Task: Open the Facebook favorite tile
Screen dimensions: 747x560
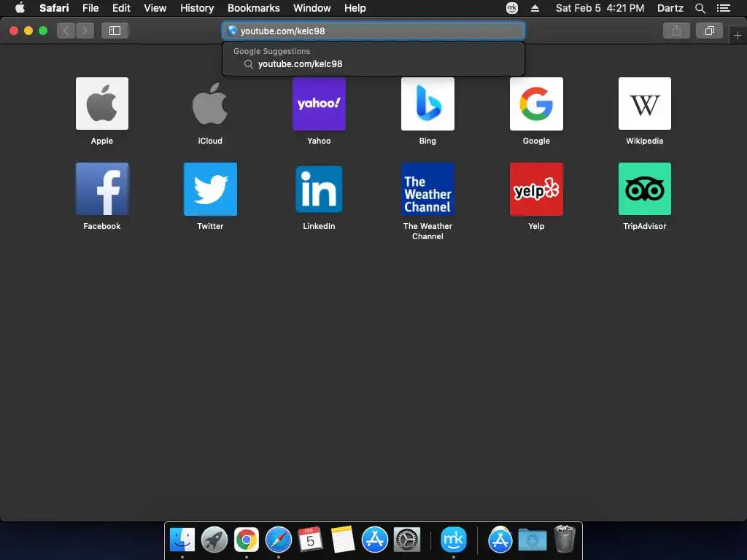Action: 102,189
